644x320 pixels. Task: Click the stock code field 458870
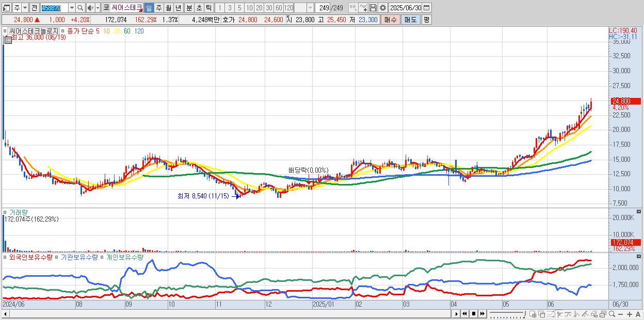click(54, 8)
